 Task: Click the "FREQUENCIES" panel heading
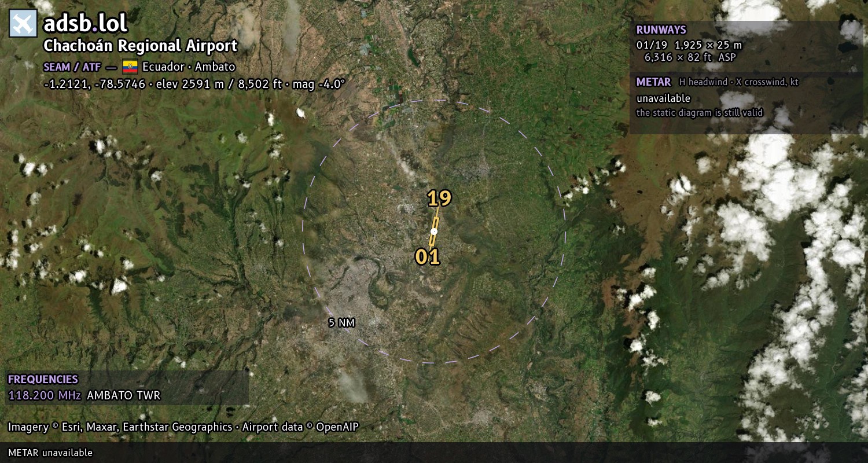click(x=43, y=380)
